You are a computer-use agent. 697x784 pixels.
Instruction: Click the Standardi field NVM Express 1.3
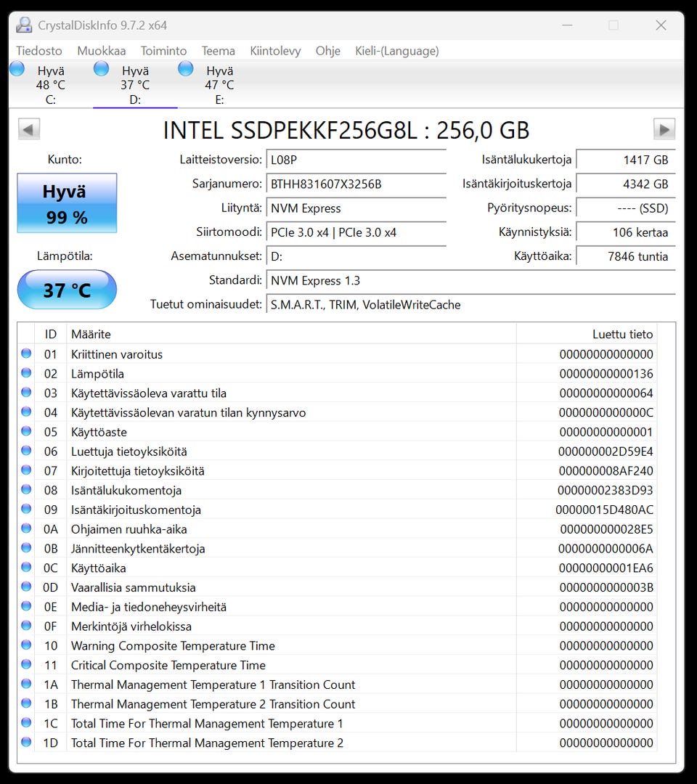click(470, 280)
